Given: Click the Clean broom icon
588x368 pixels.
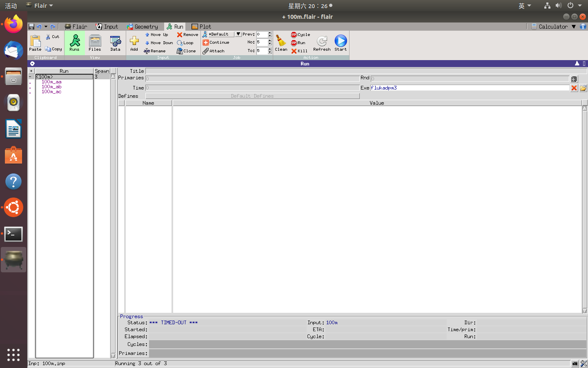Looking at the screenshot, I should click(x=281, y=43).
